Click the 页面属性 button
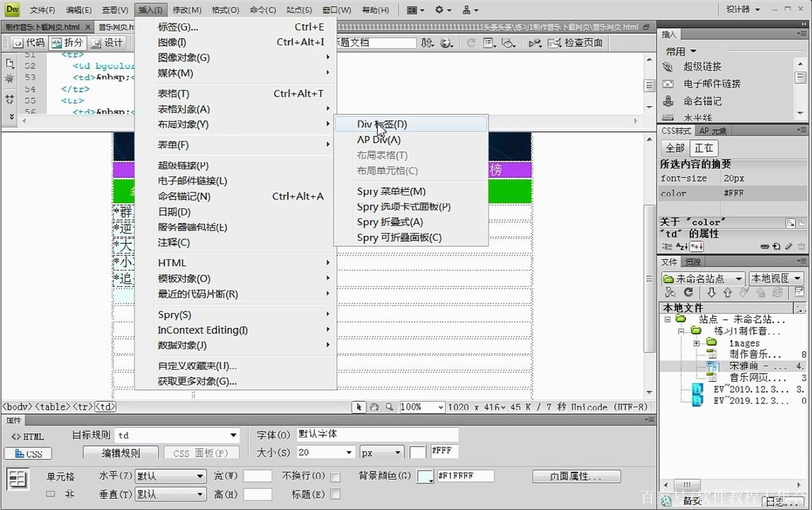The height and width of the screenshot is (510, 812). point(576,476)
